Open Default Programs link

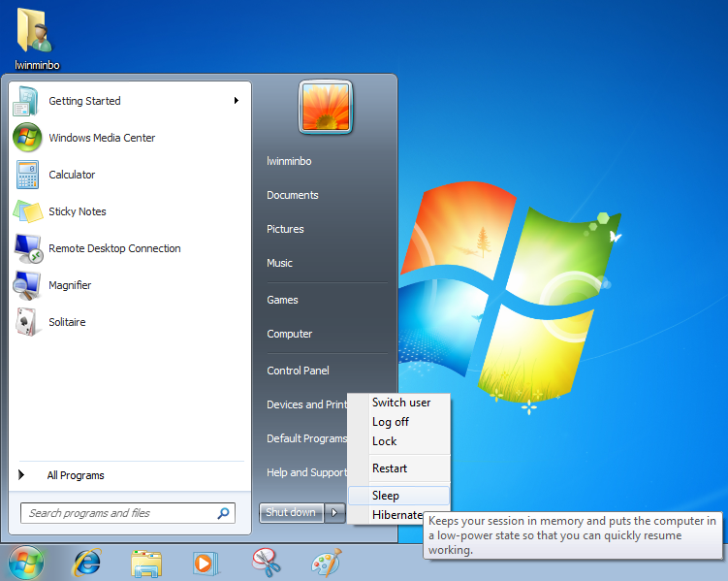307,438
